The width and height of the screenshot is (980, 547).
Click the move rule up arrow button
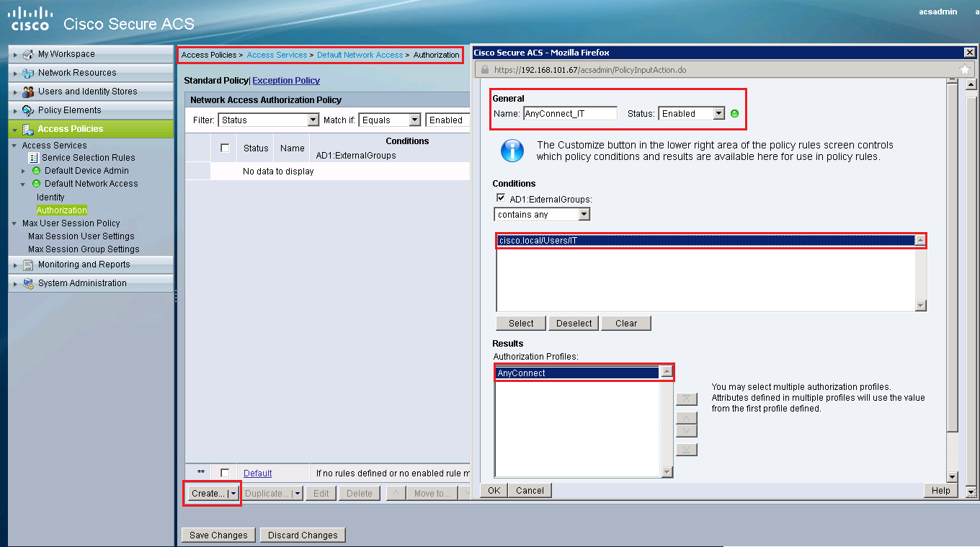(396, 494)
